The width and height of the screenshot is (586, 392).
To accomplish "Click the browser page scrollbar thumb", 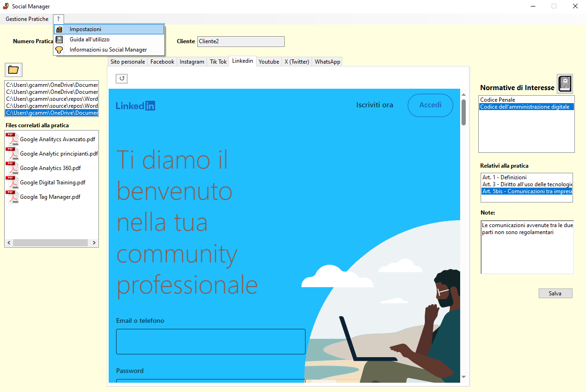I will (463, 112).
